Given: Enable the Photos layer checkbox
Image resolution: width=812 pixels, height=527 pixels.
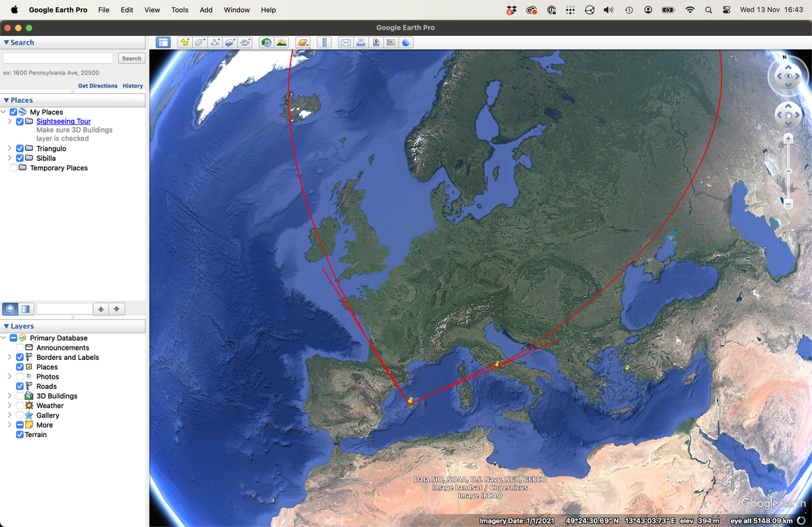Looking at the screenshot, I should click(20, 377).
